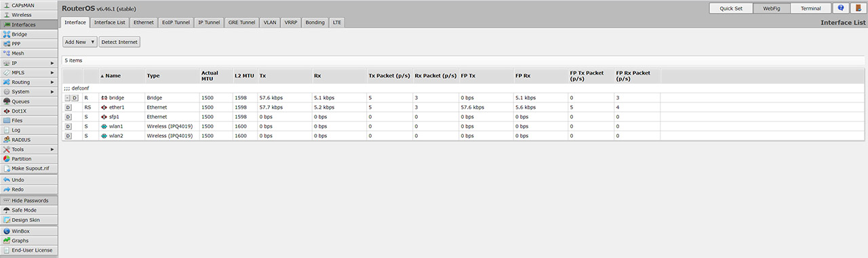
Task: Toggle the D button for wlan1
Action: point(68,126)
